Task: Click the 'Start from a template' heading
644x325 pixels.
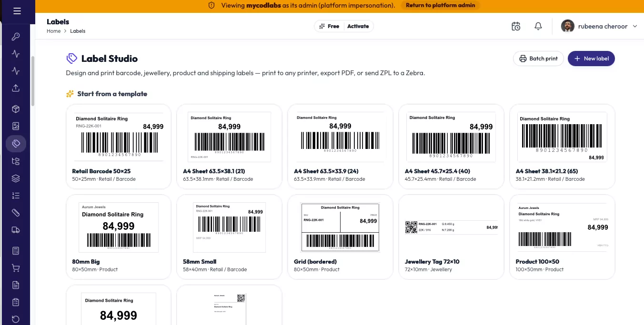Action: (112, 94)
